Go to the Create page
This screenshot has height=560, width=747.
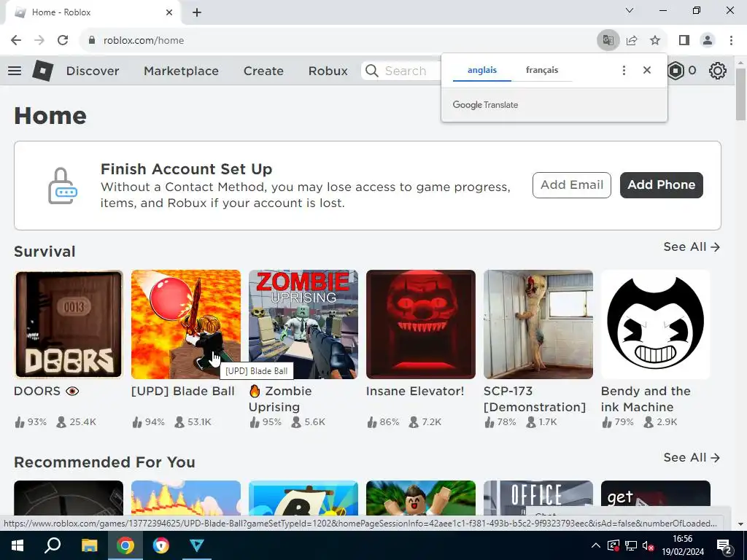click(x=263, y=71)
